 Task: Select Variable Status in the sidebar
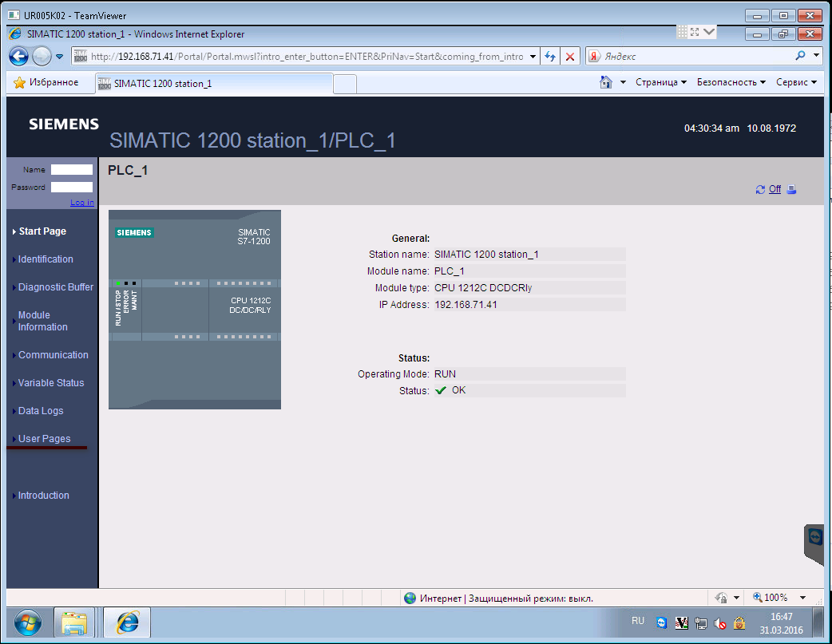(51, 383)
